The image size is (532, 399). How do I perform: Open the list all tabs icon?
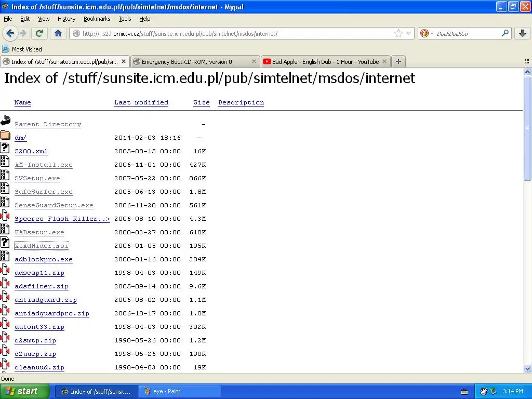pyautogui.click(x=527, y=61)
